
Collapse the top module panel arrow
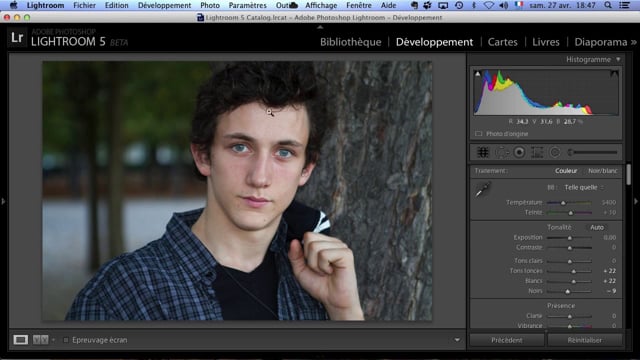320,27
